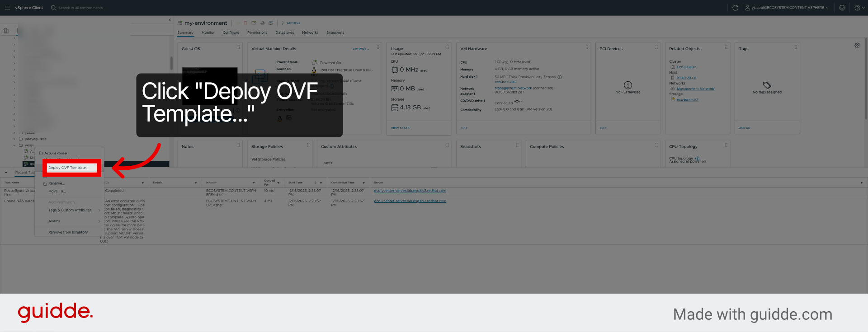Click VIEW STATS in Usage card

tap(400, 128)
